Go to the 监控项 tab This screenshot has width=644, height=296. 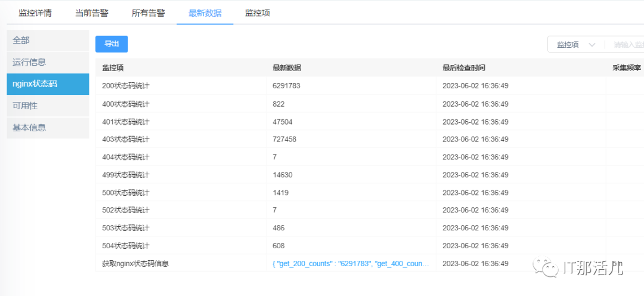(258, 13)
